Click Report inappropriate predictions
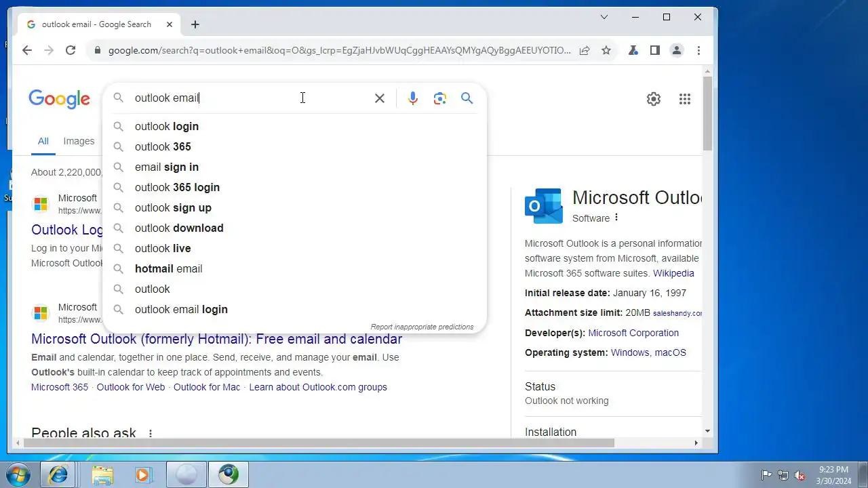Image resolution: width=868 pixels, height=488 pixels. coord(422,327)
